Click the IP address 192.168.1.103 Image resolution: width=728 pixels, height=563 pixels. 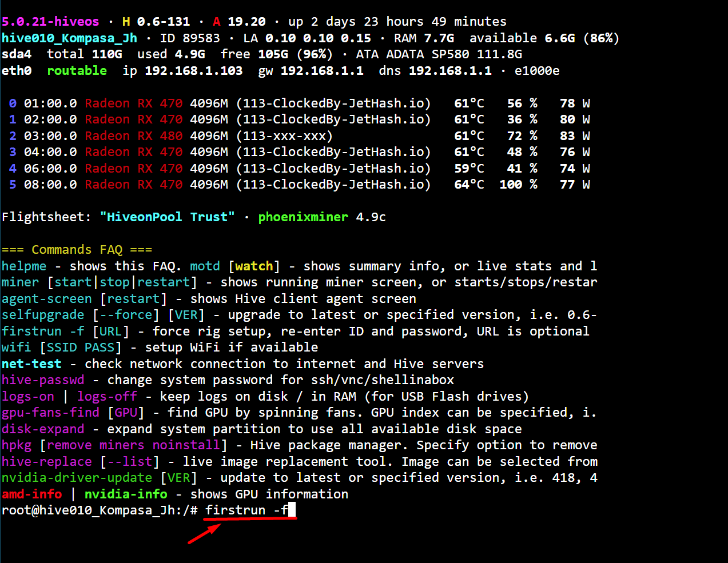click(193, 70)
